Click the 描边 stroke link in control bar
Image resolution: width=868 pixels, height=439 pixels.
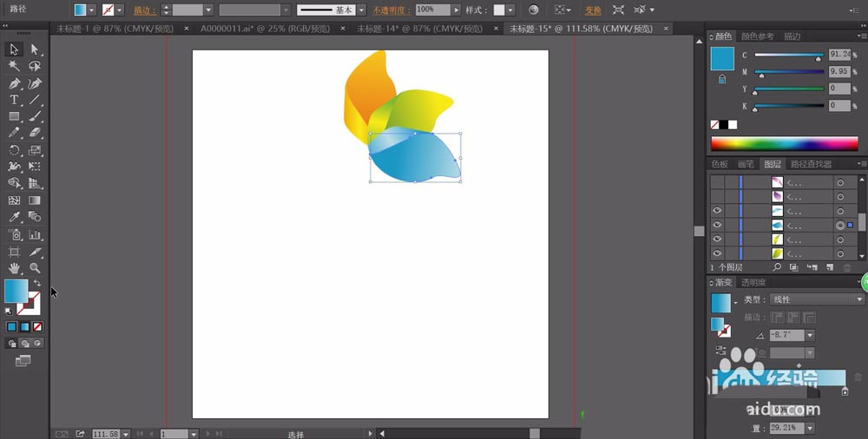pos(144,10)
